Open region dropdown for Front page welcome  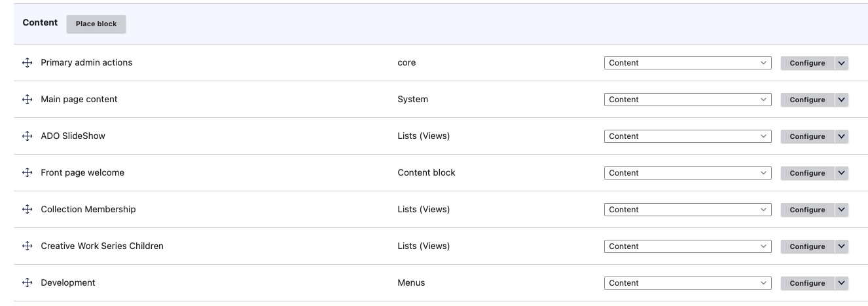tap(687, 173)
